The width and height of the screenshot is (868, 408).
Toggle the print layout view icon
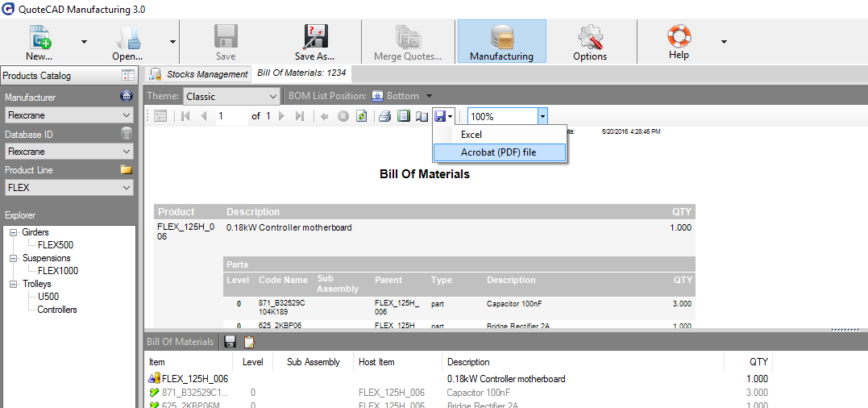tap(404, 116)
